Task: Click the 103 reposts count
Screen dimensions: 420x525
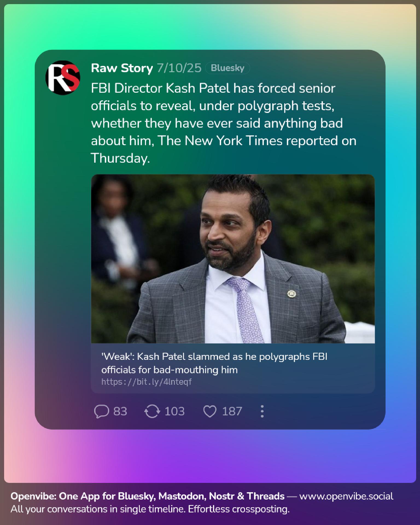Action: [x=174, y=411]
